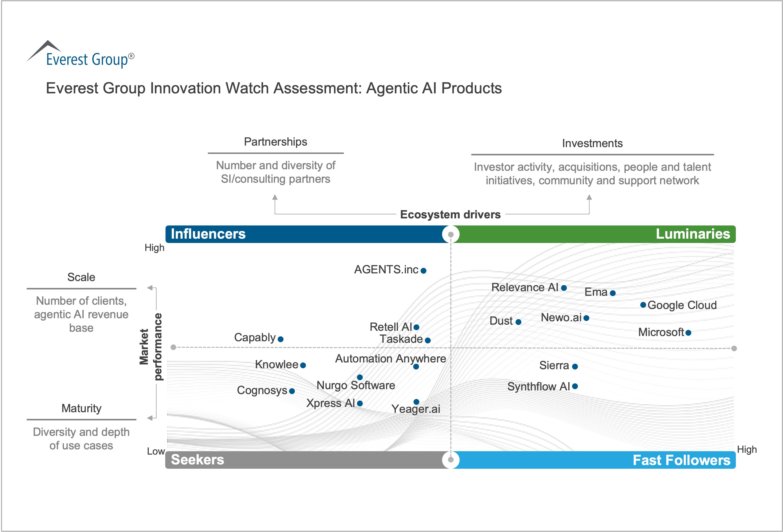
Task: Select the Microsoft data point dot
Action: point(688,333)
